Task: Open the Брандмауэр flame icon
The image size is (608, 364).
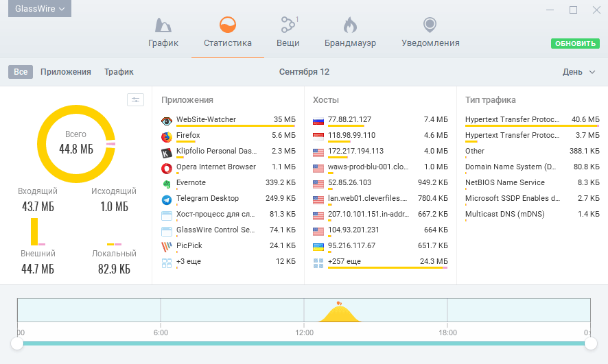Action: (350, 25)
